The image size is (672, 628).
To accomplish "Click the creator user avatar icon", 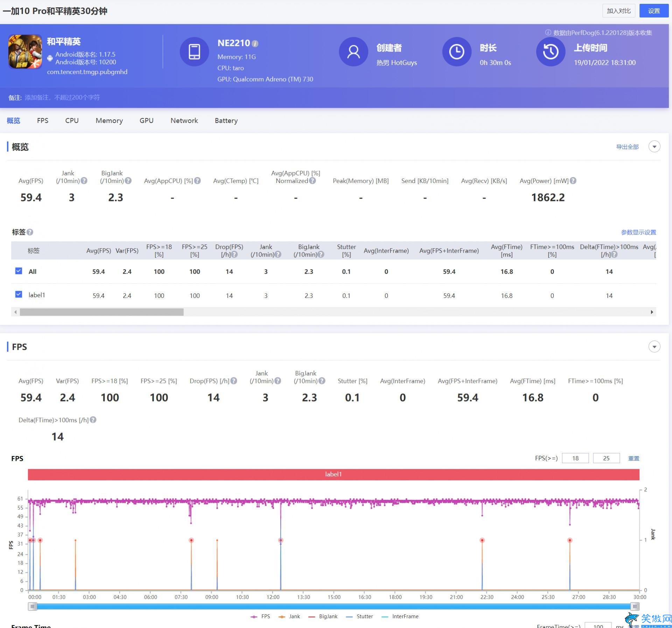I will (x=353, y=52).
